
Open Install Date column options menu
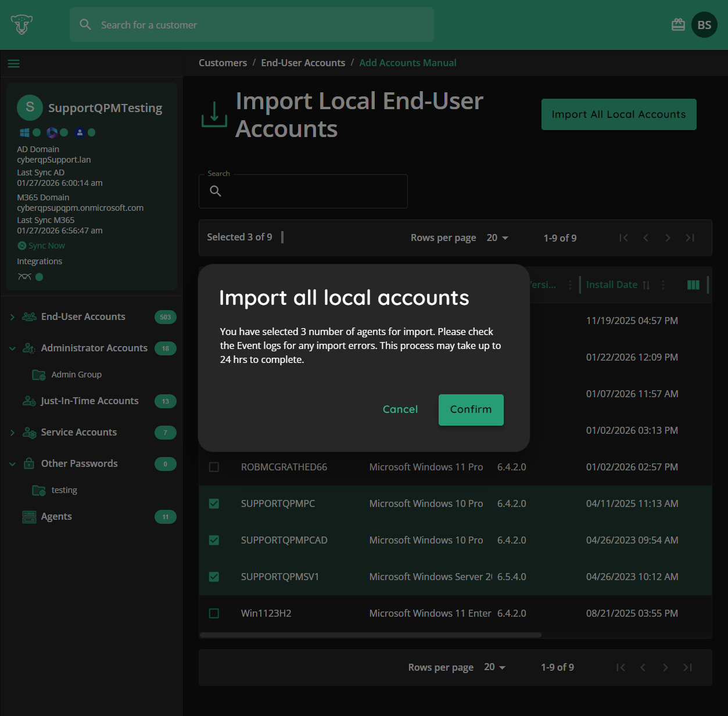[x=663, y=285]
